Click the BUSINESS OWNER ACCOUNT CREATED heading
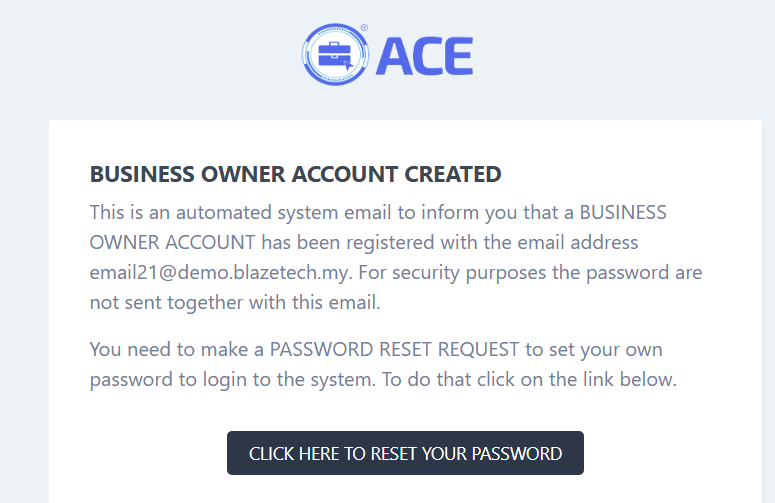The width and height of the screenshot is (775, 503). (x=295, y=175)
